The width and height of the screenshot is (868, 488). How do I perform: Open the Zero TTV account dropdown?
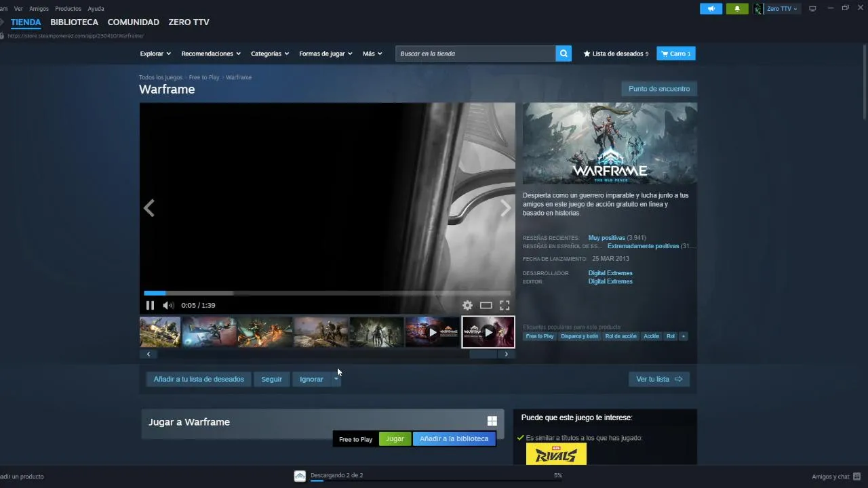tap(782, 9)
